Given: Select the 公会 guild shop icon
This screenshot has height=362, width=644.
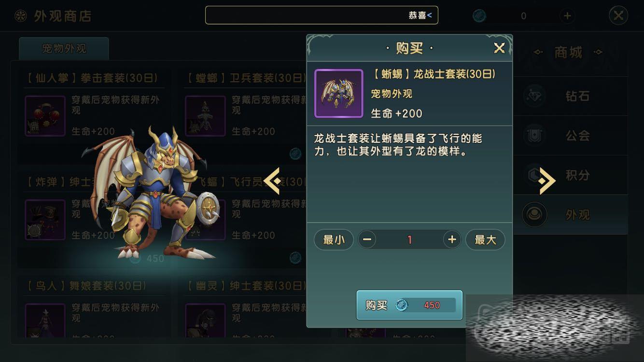Looking at the screenshot, I should [x=534, y=136].
